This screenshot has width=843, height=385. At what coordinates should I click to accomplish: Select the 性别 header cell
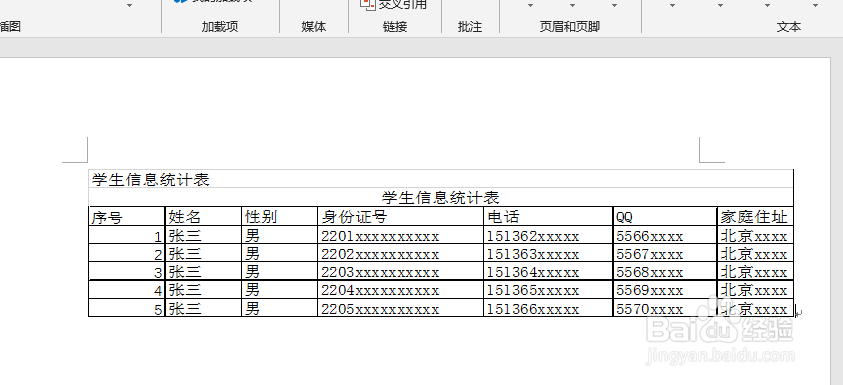pyautogui.click(x=280, y=216)
